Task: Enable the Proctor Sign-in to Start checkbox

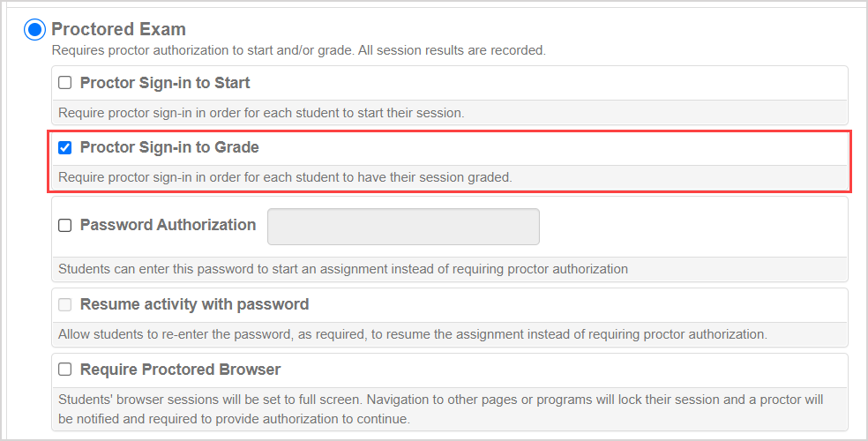Action: tap(64, 83)
